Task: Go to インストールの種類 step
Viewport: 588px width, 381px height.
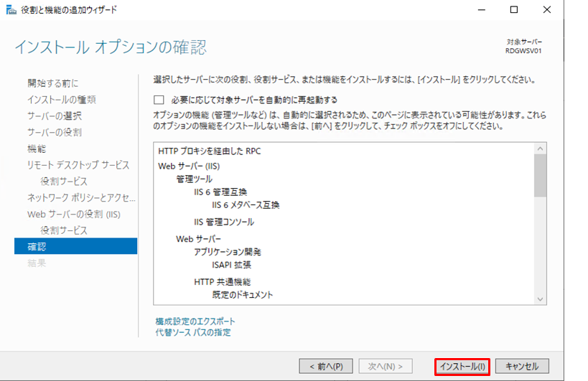Action: (x=61, y=100)
